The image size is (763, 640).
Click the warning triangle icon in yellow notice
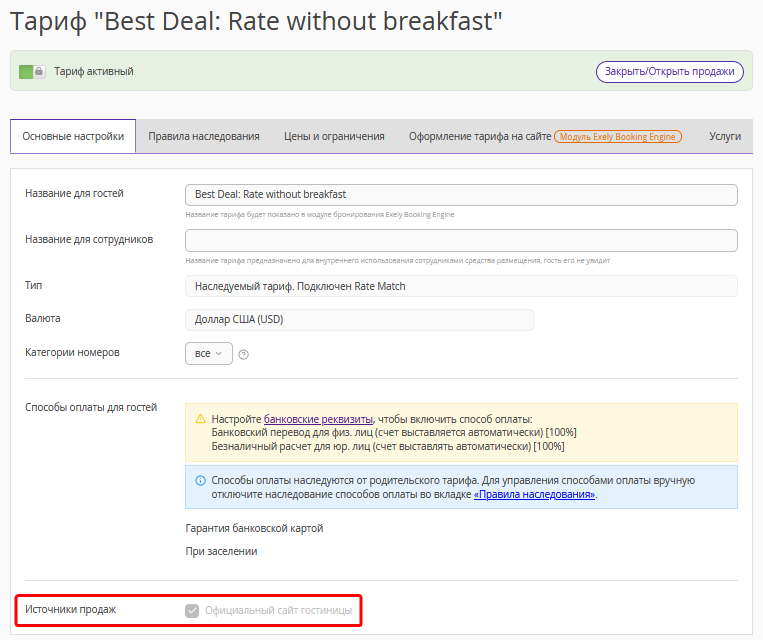coord(200,419)
